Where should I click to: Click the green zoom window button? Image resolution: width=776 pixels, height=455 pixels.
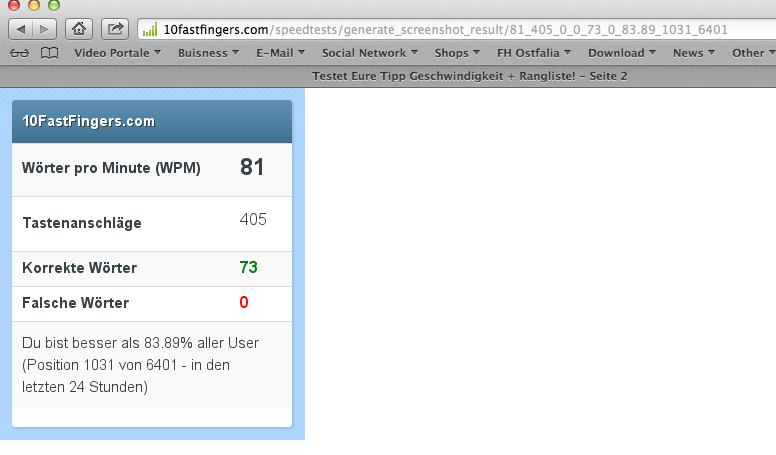point(53,5)
